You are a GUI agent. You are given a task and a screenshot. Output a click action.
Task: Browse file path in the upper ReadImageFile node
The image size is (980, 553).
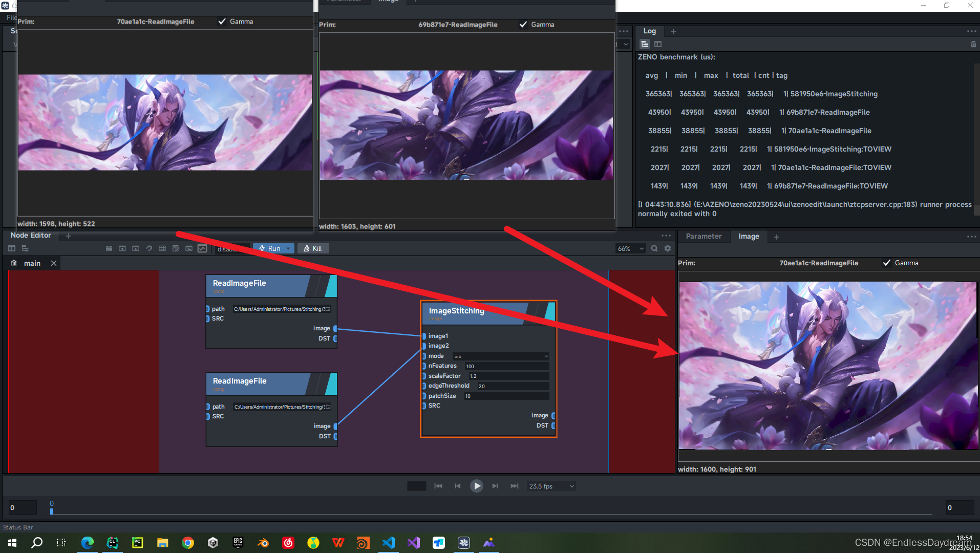tap(328, 309)
